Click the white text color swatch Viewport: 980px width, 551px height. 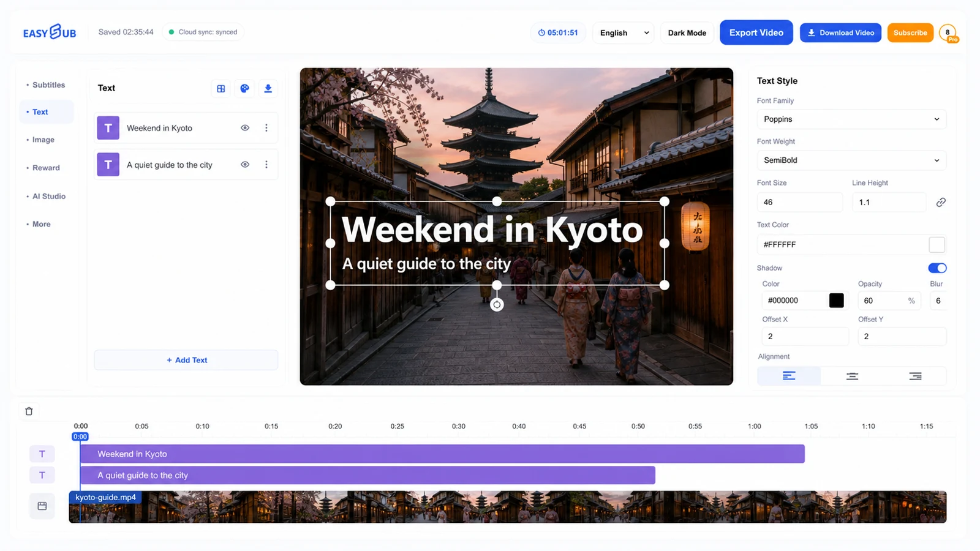click(937, 245)
